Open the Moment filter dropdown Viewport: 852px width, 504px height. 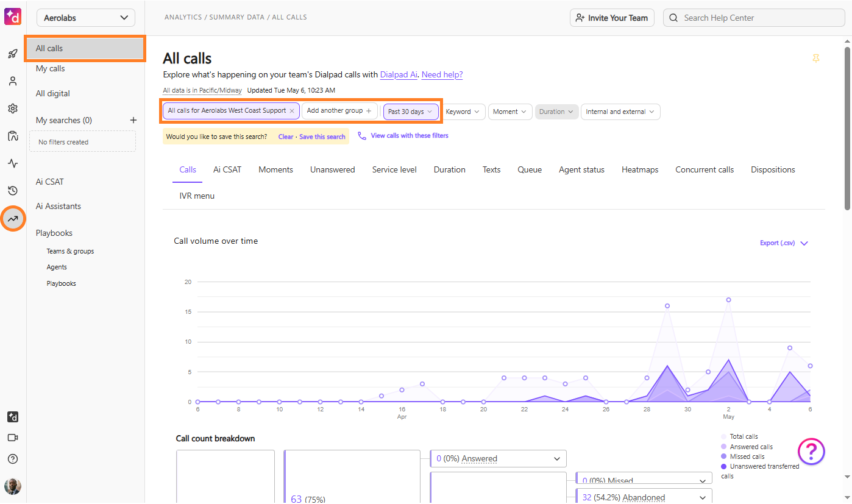click(510, 112)
